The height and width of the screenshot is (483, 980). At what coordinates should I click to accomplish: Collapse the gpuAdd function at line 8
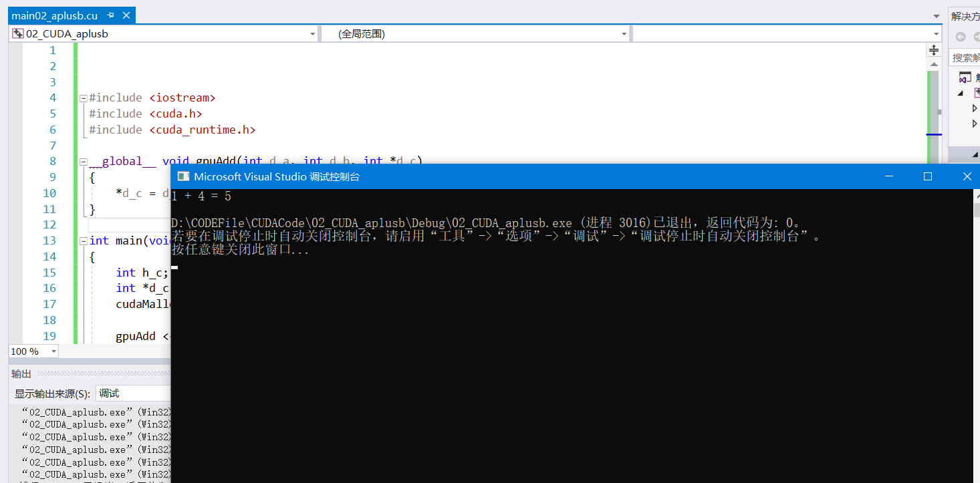pyautogui.click(x=83, y=162)
